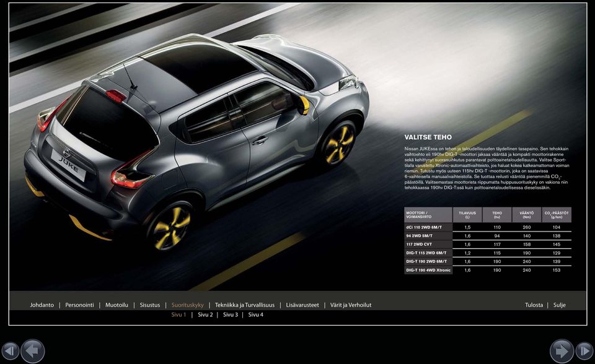Click the CO2-PÄÄSTÖT (g/km) column header

coord(557,215)
